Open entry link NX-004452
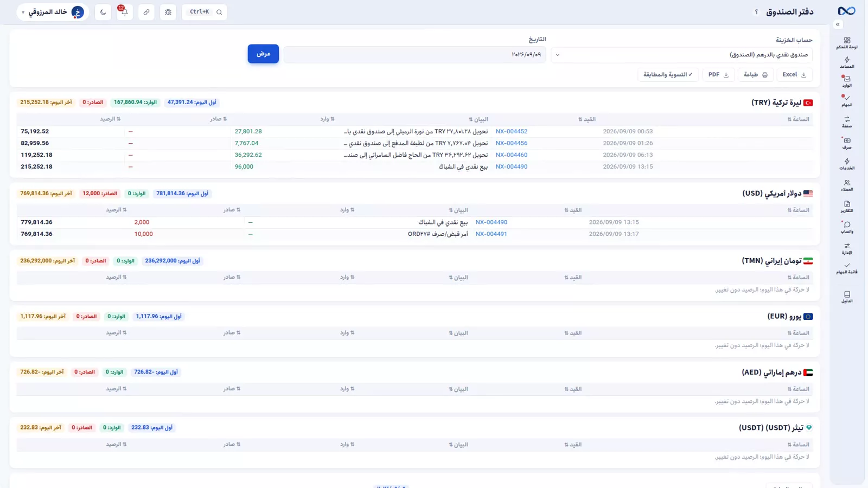868x488 pixels. tap(511, 131)
